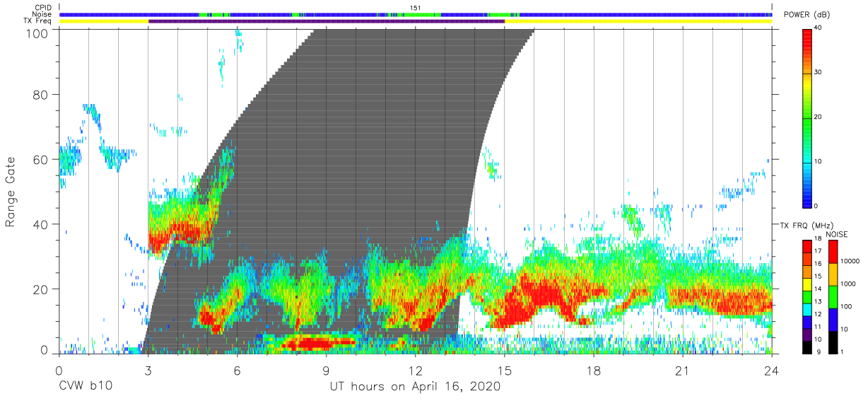Click the '10000' tick on the noise scale
Image resolution: width=868 pixels, height=401 pixels.
click(x=850, y=262)
